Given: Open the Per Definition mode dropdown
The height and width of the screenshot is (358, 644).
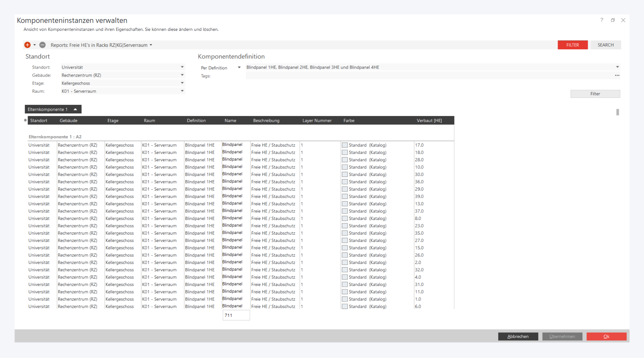Looking at the screenshot, I should tap(239, 67).
